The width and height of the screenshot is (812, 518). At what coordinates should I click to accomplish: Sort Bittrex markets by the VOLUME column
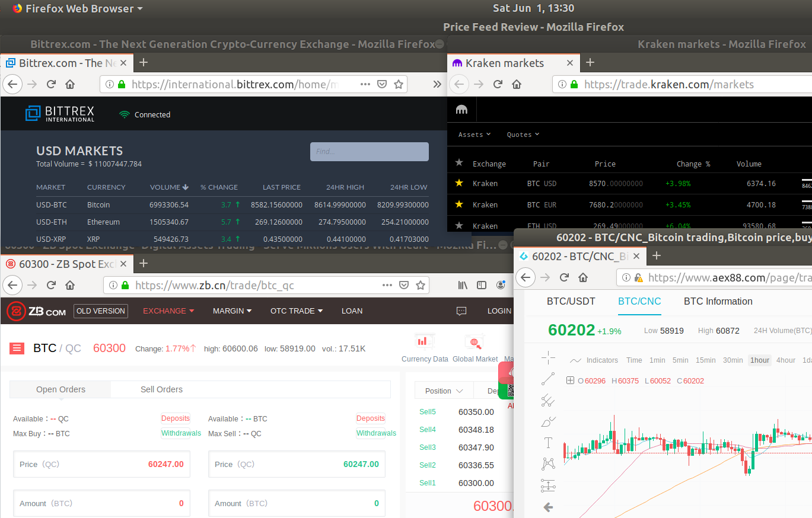click(169, 187)
